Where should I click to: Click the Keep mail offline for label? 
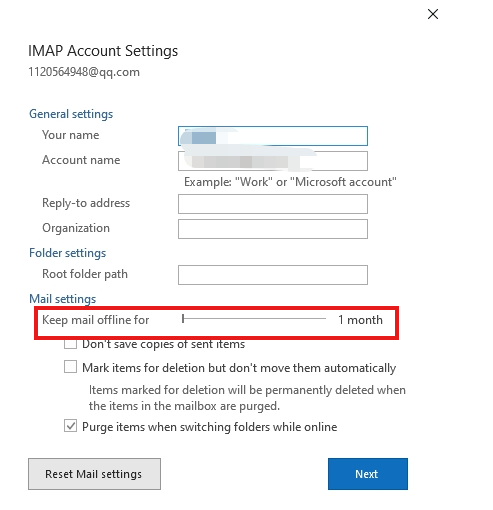coord(96,320)
